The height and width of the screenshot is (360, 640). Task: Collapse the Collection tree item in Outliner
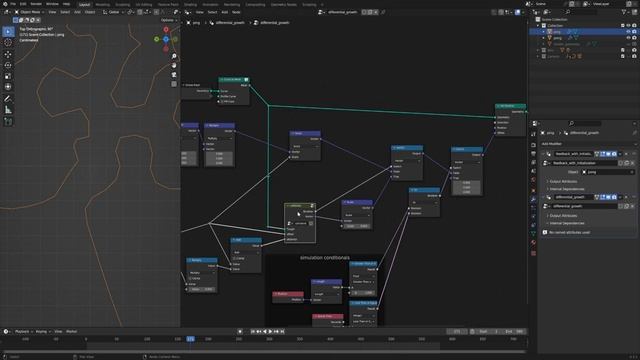pos(538,25)
